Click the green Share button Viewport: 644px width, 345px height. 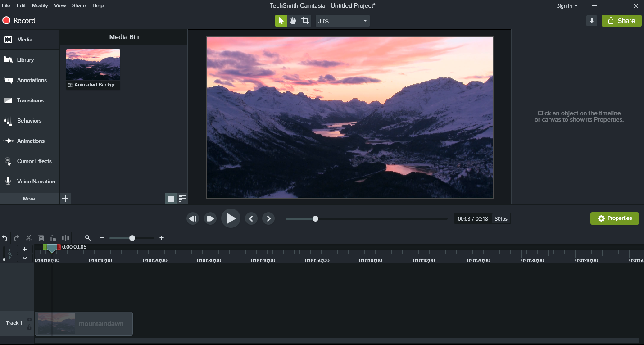point(621,21)
